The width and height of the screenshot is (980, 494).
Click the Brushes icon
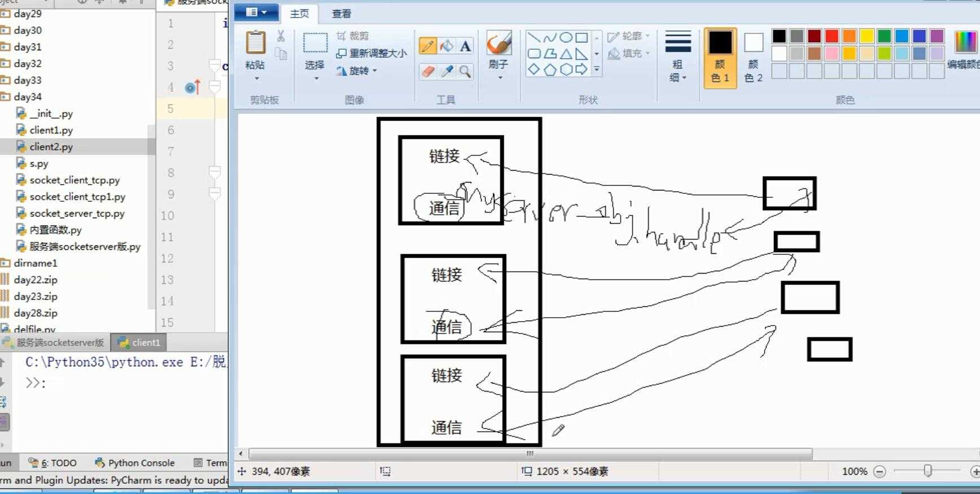pyautogui.click(x=499, y=43)
